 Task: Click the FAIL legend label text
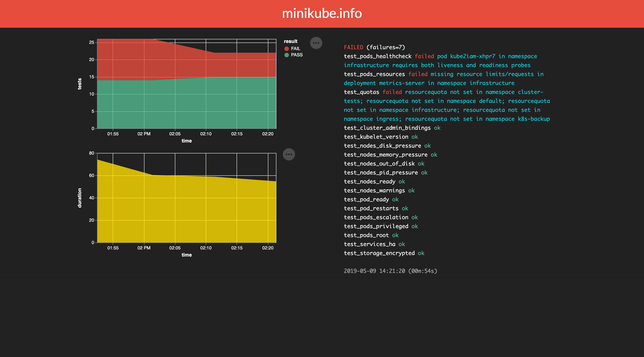[295, 49]
